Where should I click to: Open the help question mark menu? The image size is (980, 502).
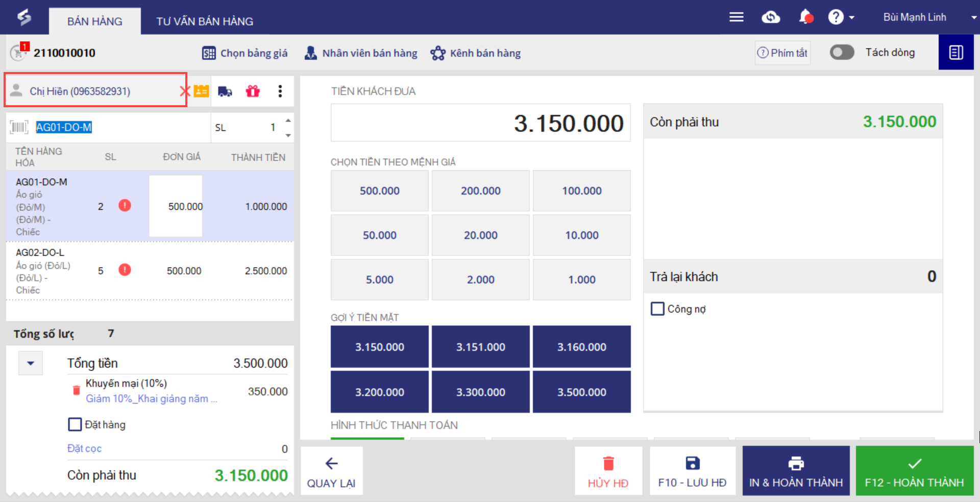click(841, 17)
